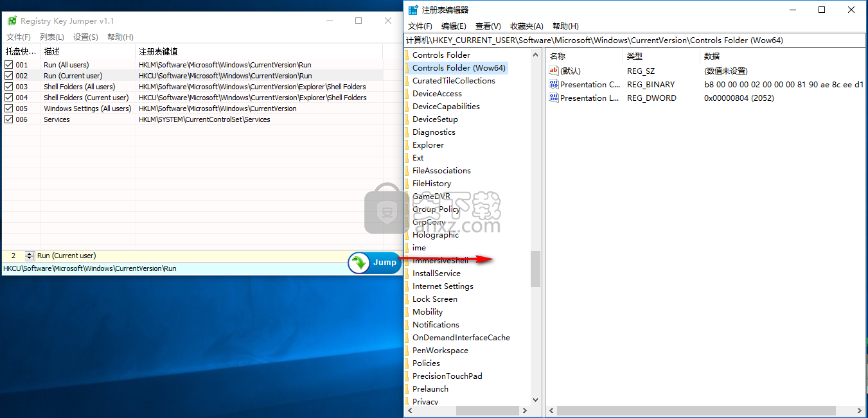The image size is (868, 418).
Task: Click the 类型 column header
Action: click(661, 57)
